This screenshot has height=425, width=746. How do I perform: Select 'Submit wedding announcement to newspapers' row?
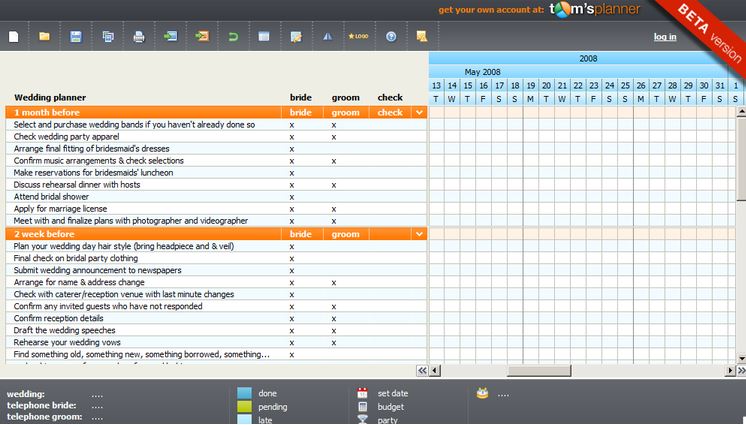(x=216, y=270)
